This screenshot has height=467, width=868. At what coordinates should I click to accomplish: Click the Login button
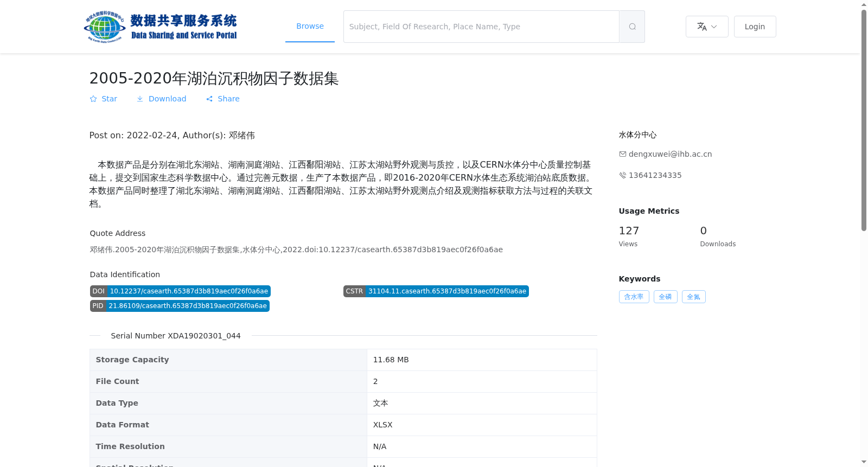point(755,27)
